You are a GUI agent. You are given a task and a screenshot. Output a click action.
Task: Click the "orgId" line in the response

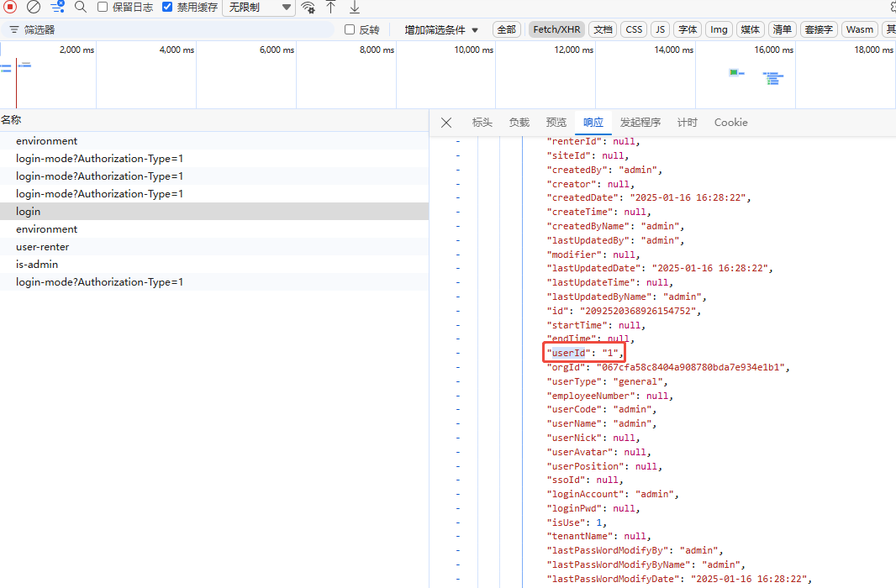(x=668, y=367)
